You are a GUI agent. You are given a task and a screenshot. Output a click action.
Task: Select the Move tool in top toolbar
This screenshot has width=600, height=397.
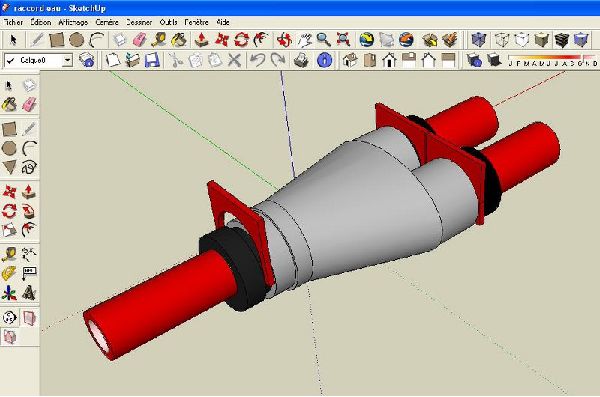coord(222,40)
